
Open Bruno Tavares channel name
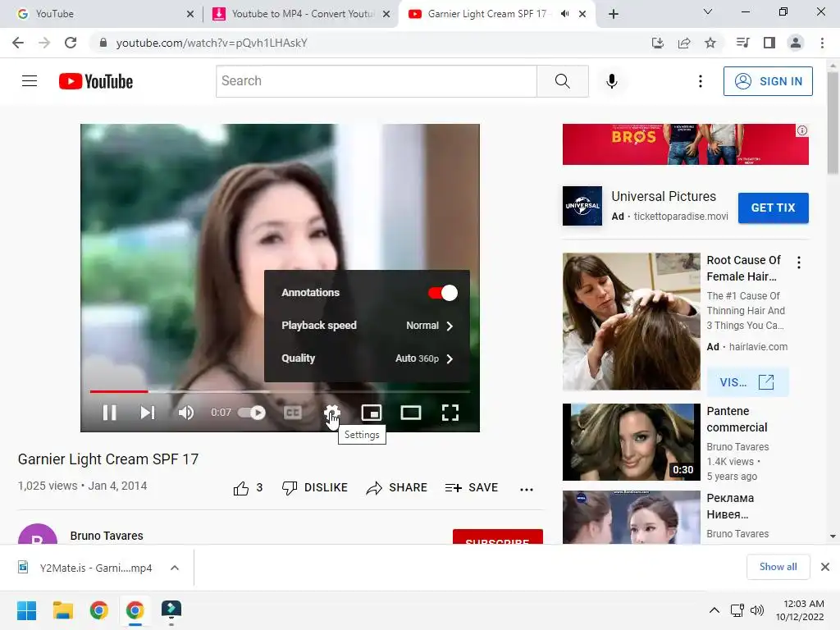[x=107, y=536]
